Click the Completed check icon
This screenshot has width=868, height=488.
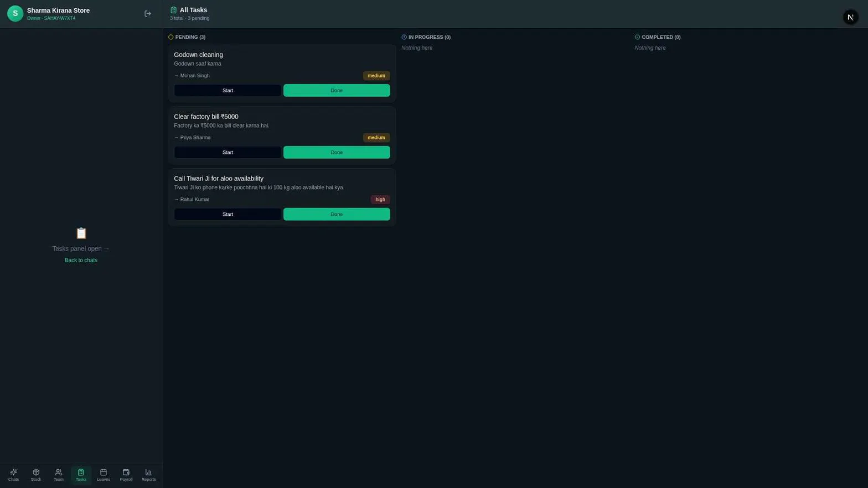(637, 37)
